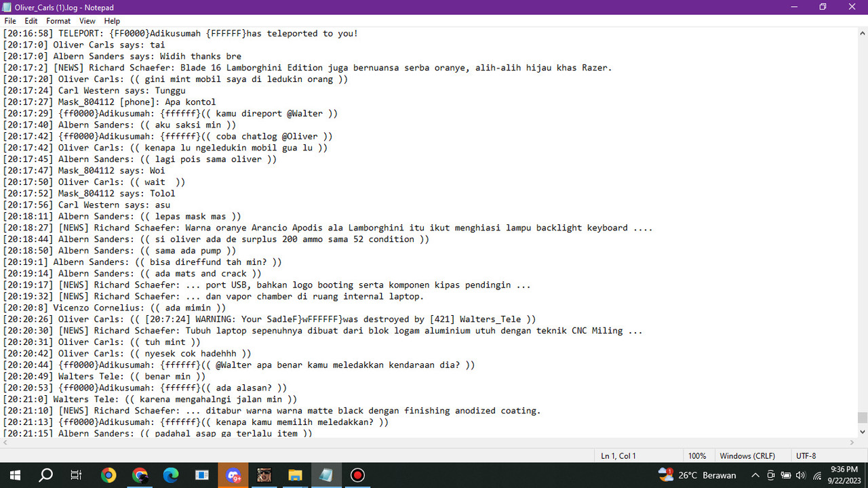The width and height of the screenshot is (868, 488).
Task: Click the 'ada mats and crack' line
Action: pos(132,273)
